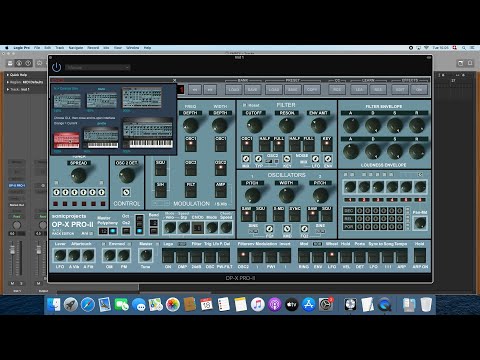Turn EFFECTS ON button
This screenshot has width=480, height=360.
click(x=419, y=89)
